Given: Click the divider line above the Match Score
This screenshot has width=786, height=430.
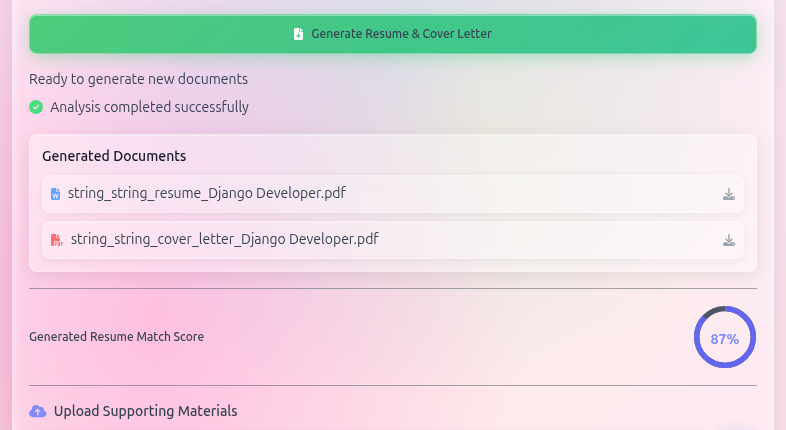Looking at the screenshot, I should [392, 288].
